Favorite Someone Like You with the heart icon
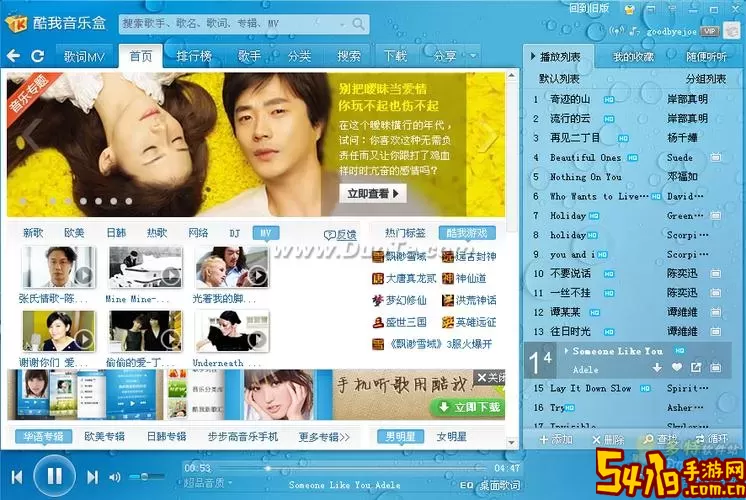 pos(677,367)
